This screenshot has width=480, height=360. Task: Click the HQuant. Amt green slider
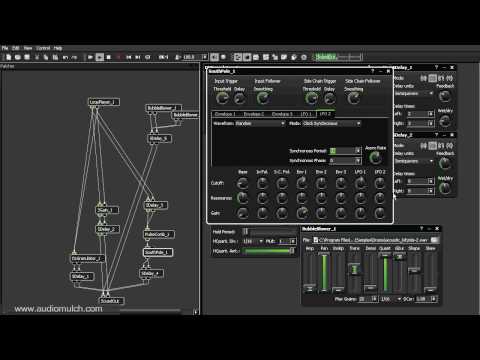tap(269, 251)
